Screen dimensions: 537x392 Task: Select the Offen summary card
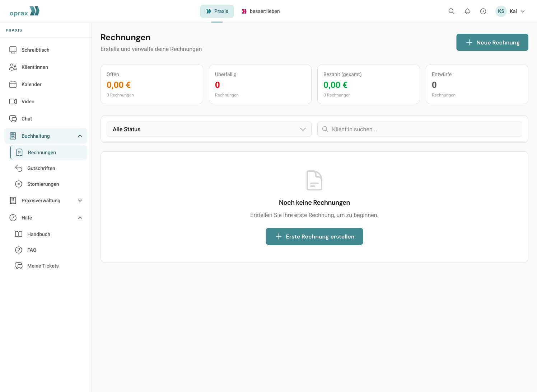point(152,84)
